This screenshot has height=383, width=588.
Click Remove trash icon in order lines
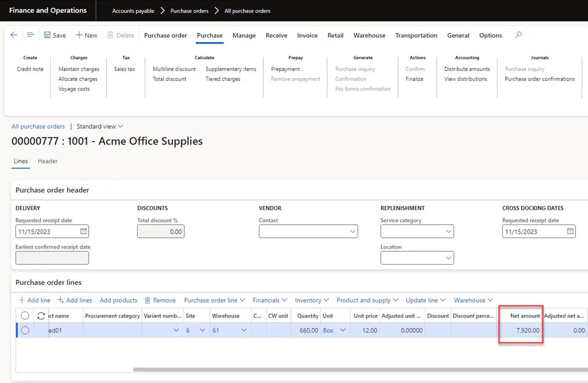(148, 300)
